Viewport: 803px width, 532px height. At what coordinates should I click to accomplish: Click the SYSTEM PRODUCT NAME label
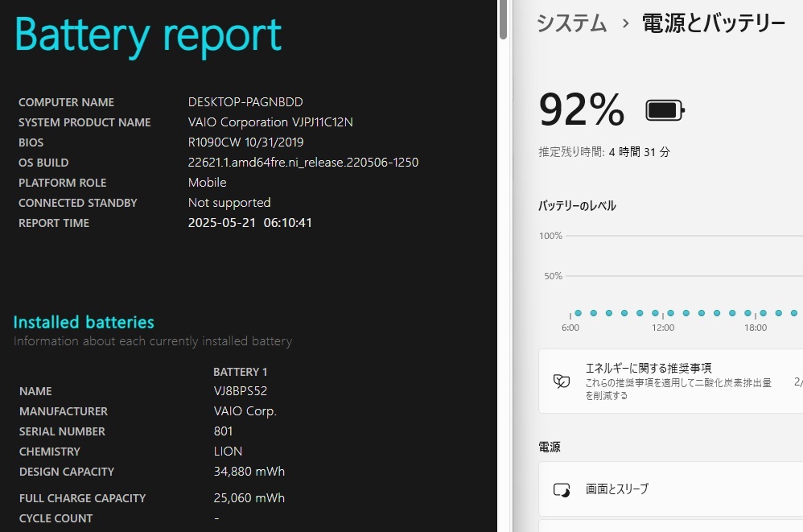click(84, 122)
